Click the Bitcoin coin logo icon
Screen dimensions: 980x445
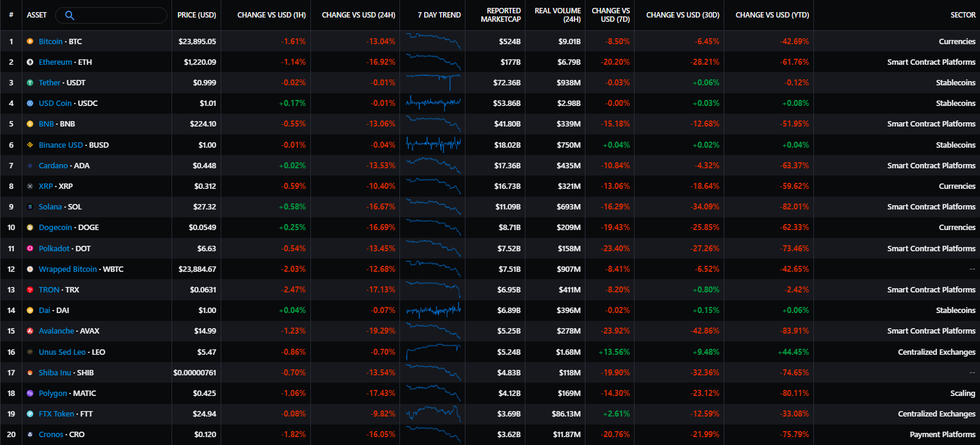(x=30, y=41)
